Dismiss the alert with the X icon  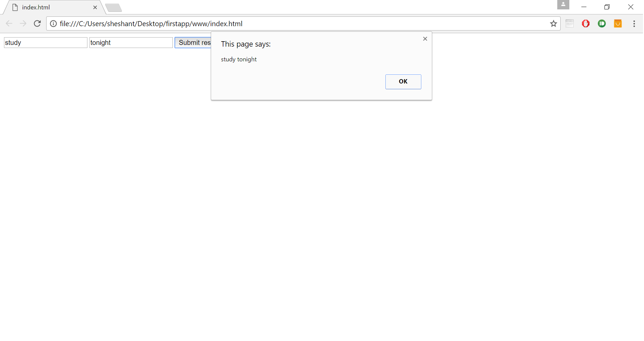(425, 39)
